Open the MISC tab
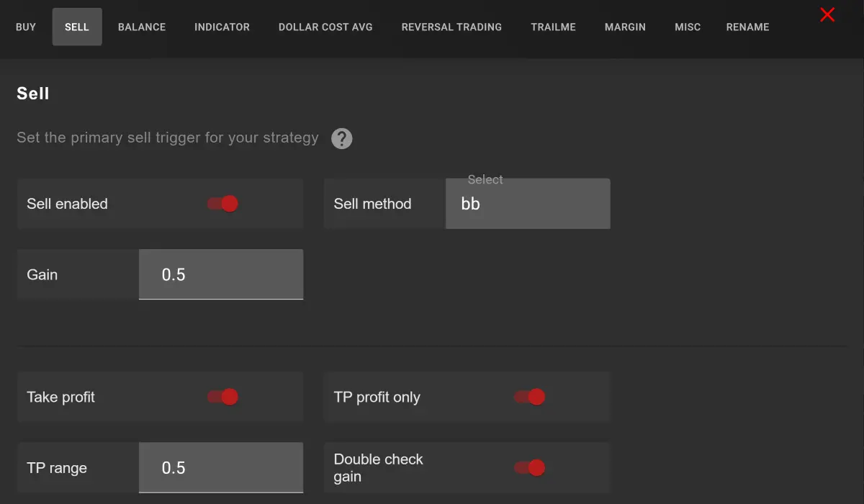Viewport: 864px width, 504px height. pyautogui.click(x=687, y=27)
